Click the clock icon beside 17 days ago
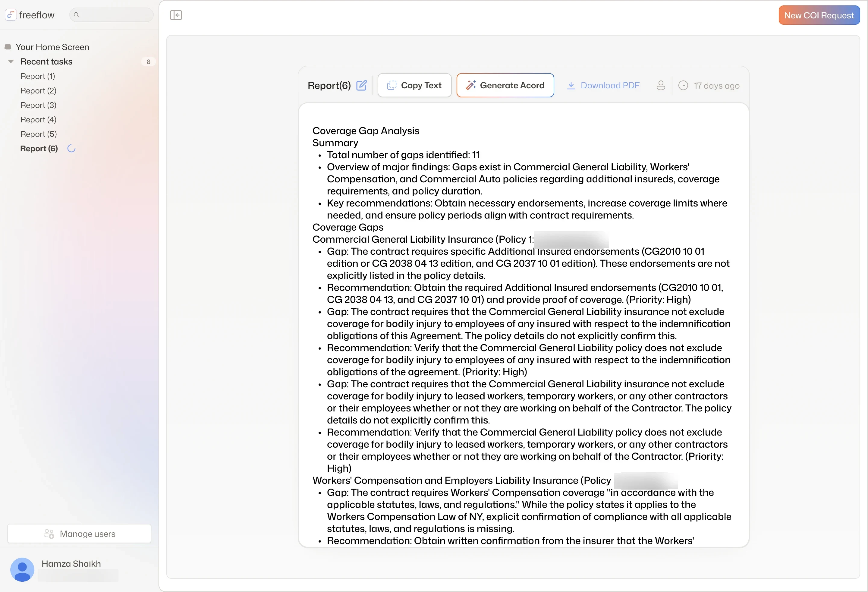868x592 pixels. point(683,86)
